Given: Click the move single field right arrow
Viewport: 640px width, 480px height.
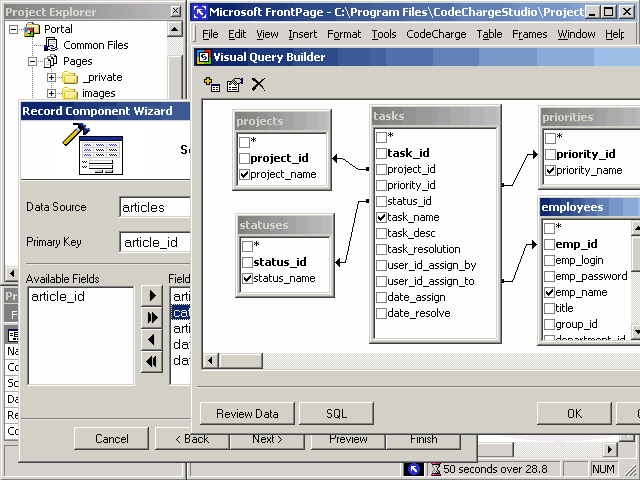Looking at the screenshot, I should [152, 296].
